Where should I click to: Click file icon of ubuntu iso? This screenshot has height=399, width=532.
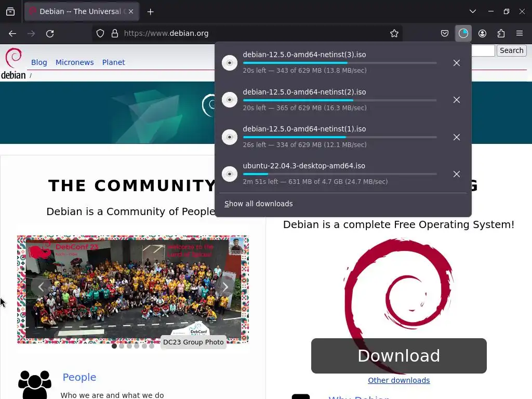pyautogui.click(x=229, y=174)
